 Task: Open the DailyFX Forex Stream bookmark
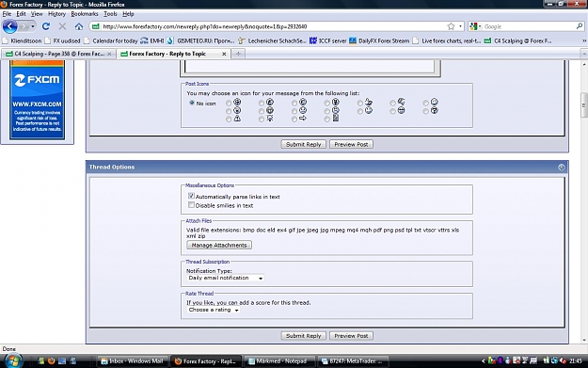click(x=379, y=40)
